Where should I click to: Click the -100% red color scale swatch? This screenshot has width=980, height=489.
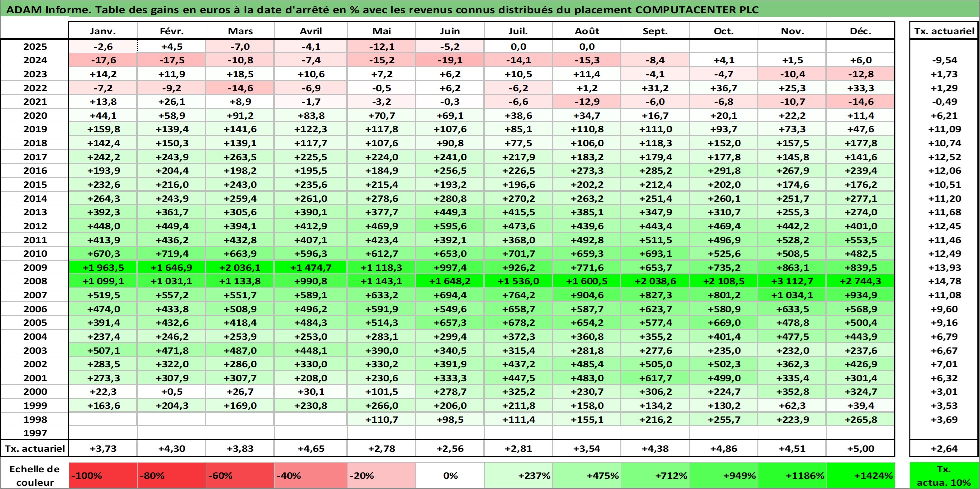(x=103, y=476)
